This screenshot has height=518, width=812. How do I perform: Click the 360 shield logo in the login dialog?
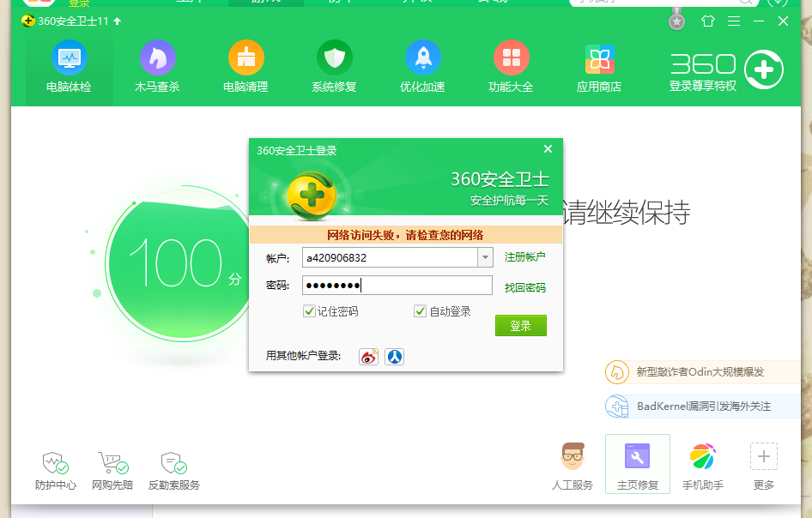pyautogui.click(x=312, y=196)
